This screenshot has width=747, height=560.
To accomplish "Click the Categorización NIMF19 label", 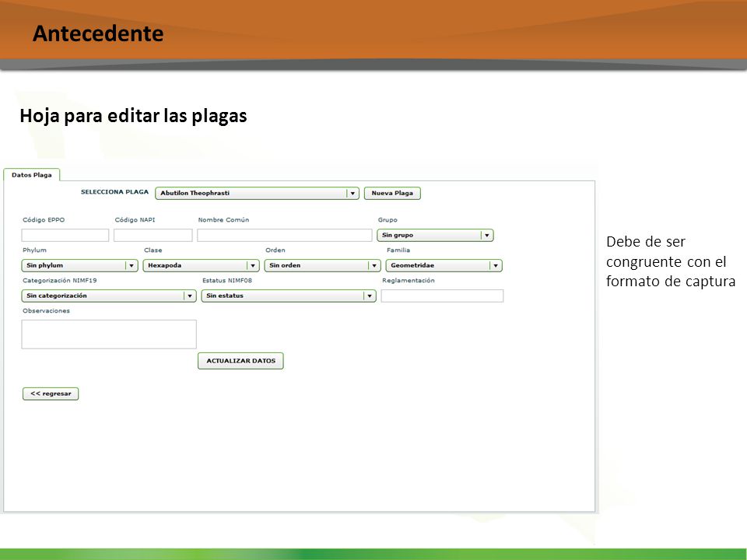I will (60, 281).
